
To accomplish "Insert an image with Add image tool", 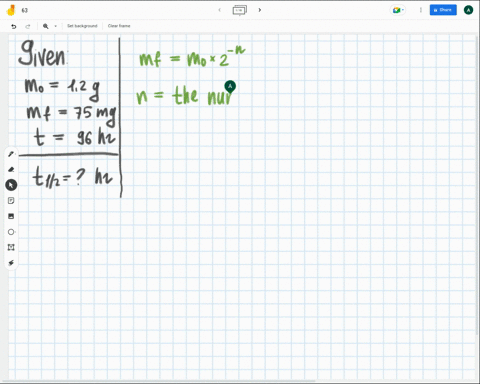I will point(11,216).
